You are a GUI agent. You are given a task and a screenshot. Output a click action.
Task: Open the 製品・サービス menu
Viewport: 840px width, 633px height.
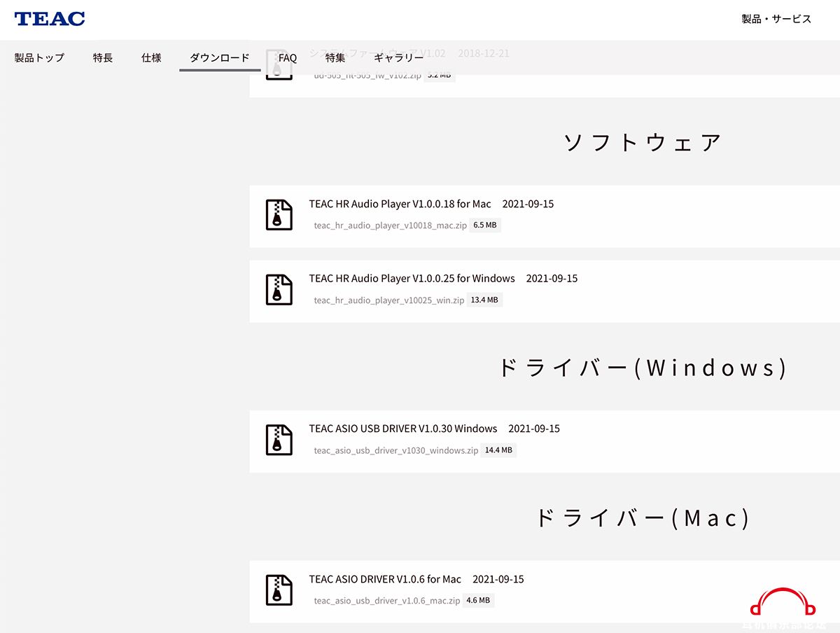point(776,19)
